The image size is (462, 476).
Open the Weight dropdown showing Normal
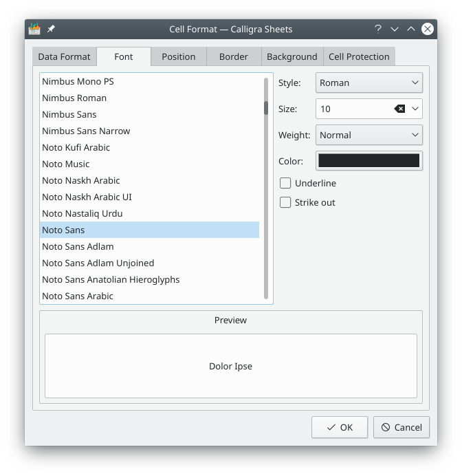point(369,135)
